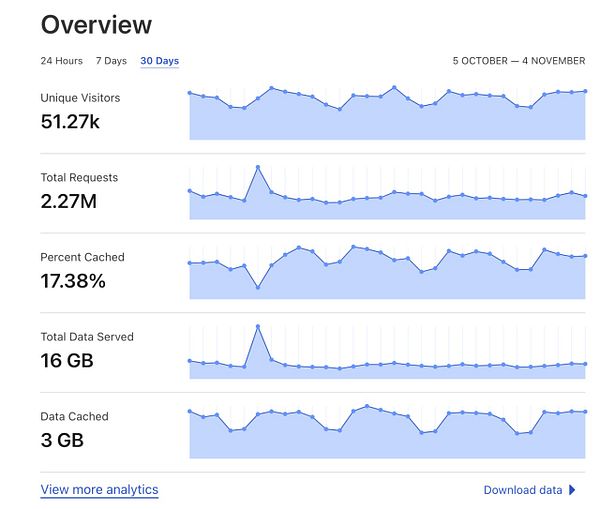
Task: Click the Total Data Served spike point
Action: (258, 326)
